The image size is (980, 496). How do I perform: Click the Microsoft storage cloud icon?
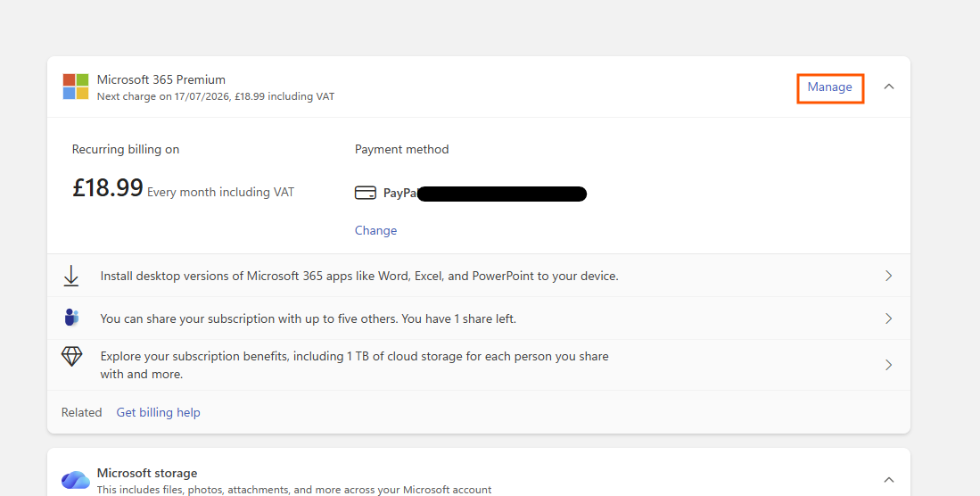[76, 480]
